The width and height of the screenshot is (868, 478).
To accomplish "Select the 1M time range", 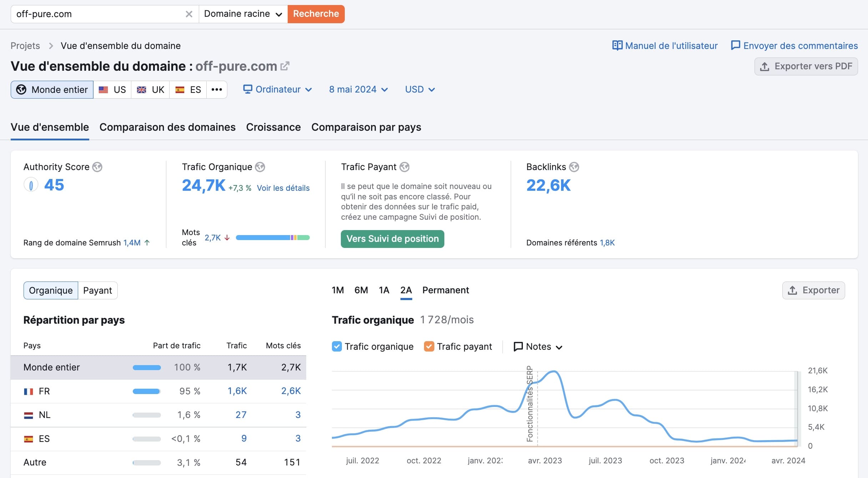I will (338, 290).
